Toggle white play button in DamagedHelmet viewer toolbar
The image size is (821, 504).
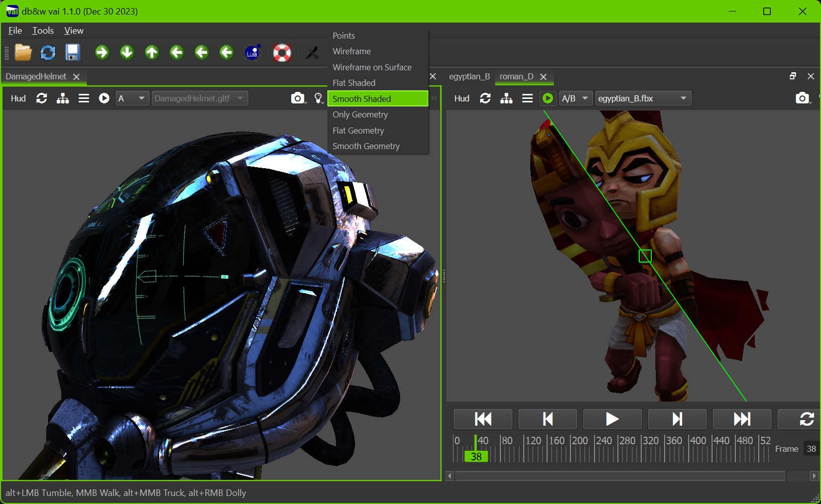[x=104, y=98]
